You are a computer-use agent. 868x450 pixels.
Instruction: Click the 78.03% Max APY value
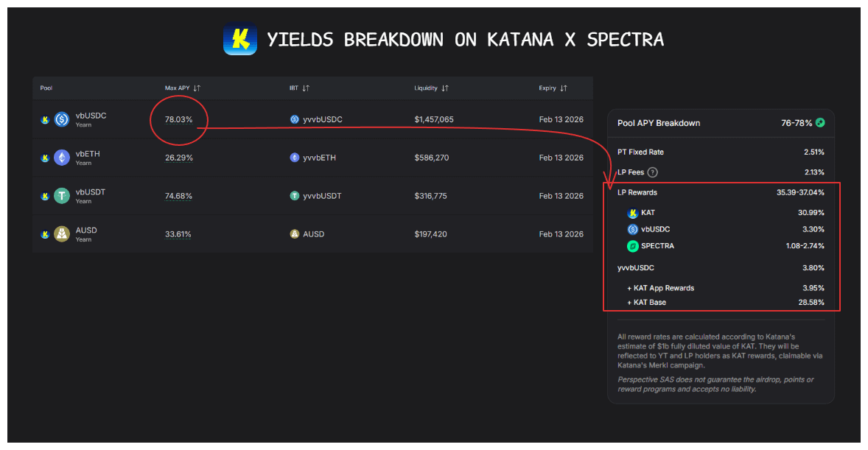click(179, 119)
